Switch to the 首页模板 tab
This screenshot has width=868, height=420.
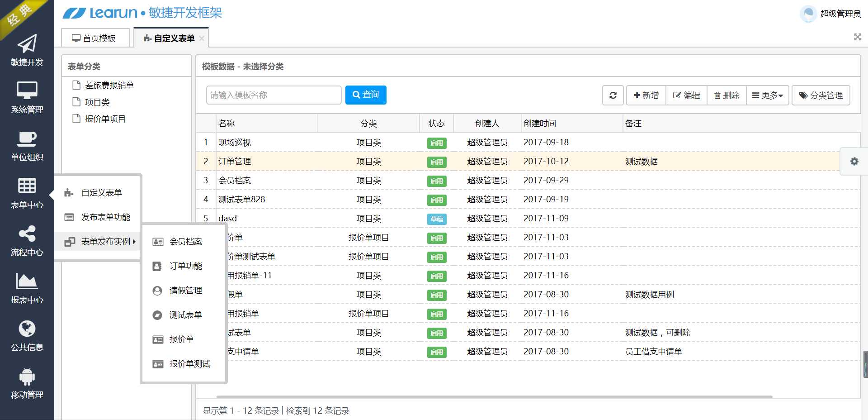point(94,38)
